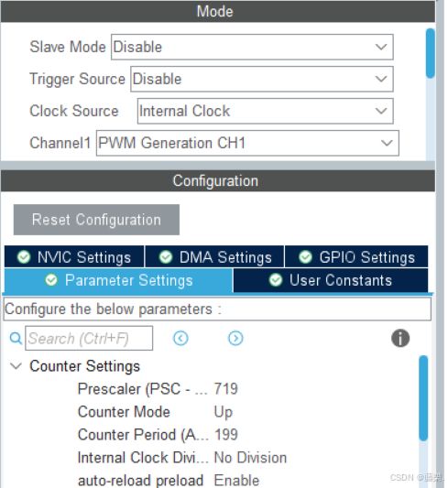Open the Slave Mode dropdown
Viewport: 448px width, 488px height.
[252, 47]
